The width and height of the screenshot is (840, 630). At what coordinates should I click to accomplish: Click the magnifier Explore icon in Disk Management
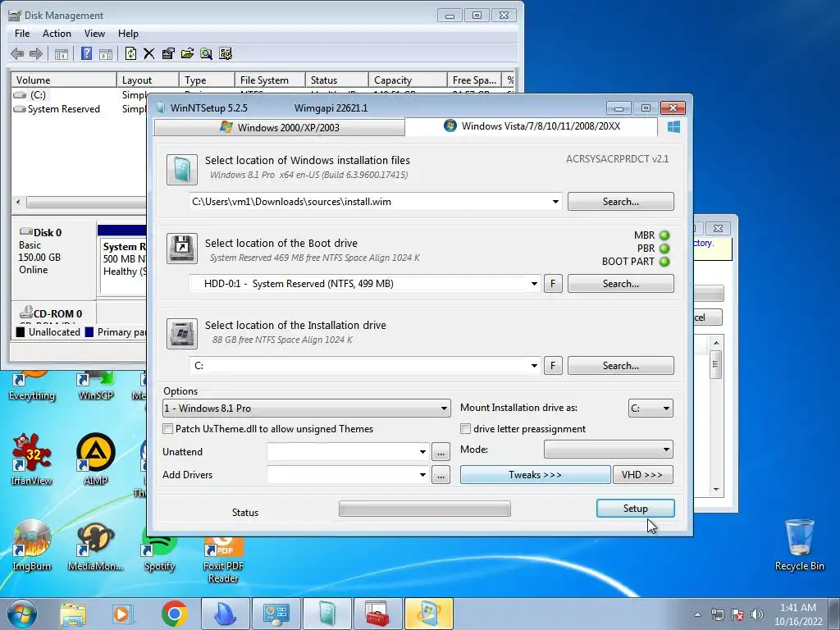pos(206,53)
